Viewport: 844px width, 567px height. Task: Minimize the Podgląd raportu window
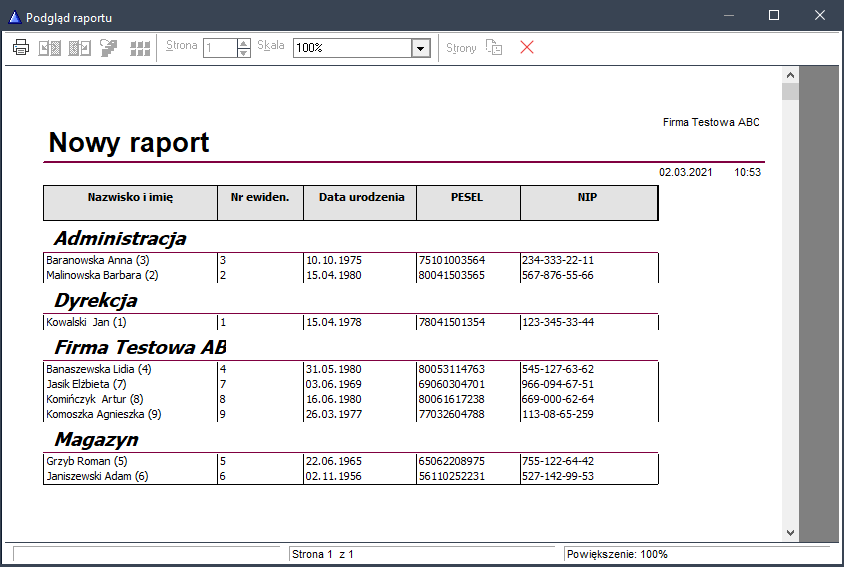point(729,15)
